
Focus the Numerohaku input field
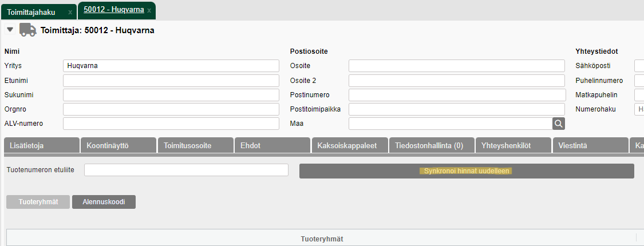(639, 109)
